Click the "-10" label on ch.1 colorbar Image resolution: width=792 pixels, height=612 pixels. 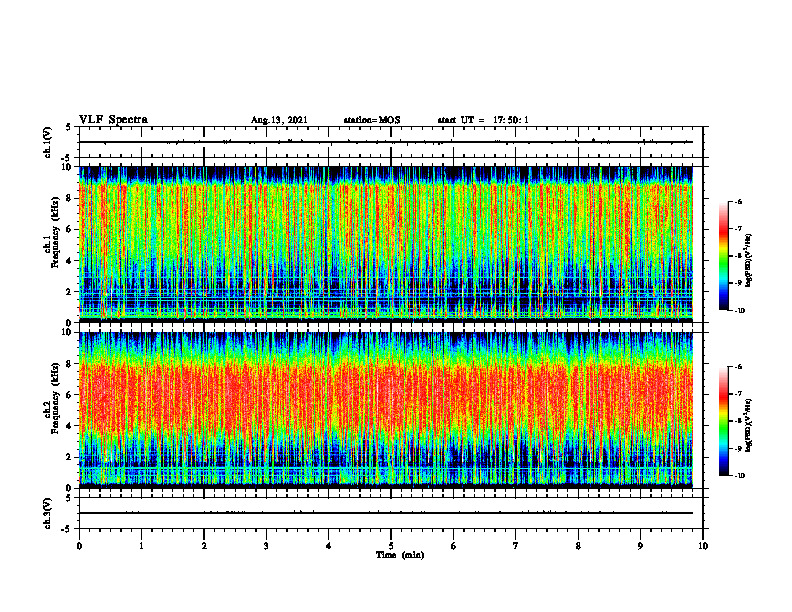pos(739,311)
